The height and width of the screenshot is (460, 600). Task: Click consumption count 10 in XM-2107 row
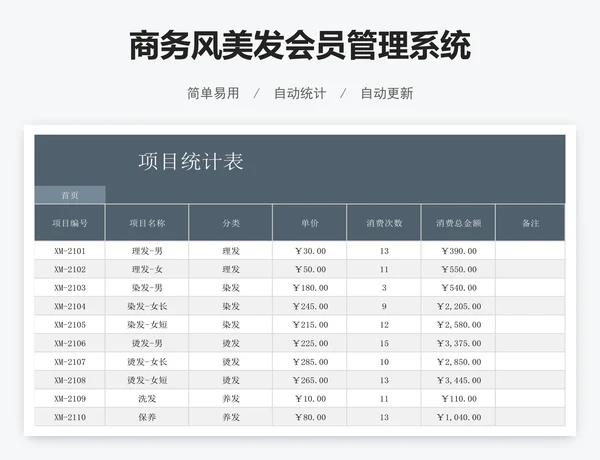384,362
